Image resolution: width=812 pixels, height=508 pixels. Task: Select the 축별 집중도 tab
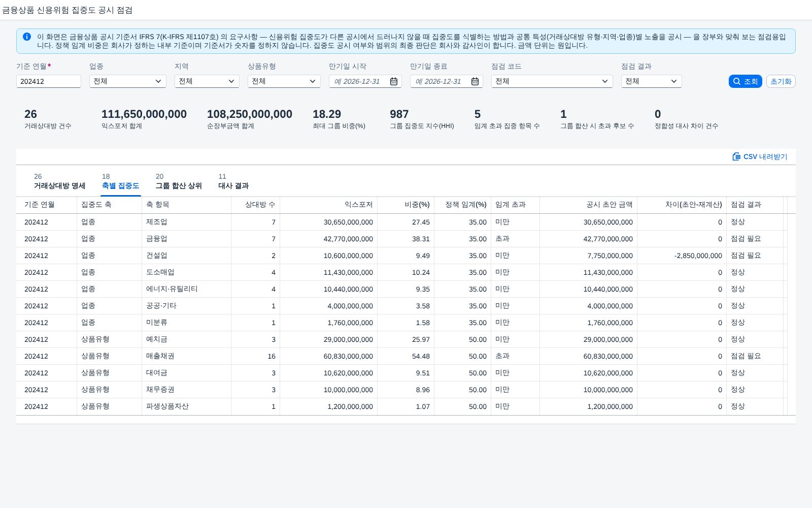pyautogui.click(x=120, y=181)
